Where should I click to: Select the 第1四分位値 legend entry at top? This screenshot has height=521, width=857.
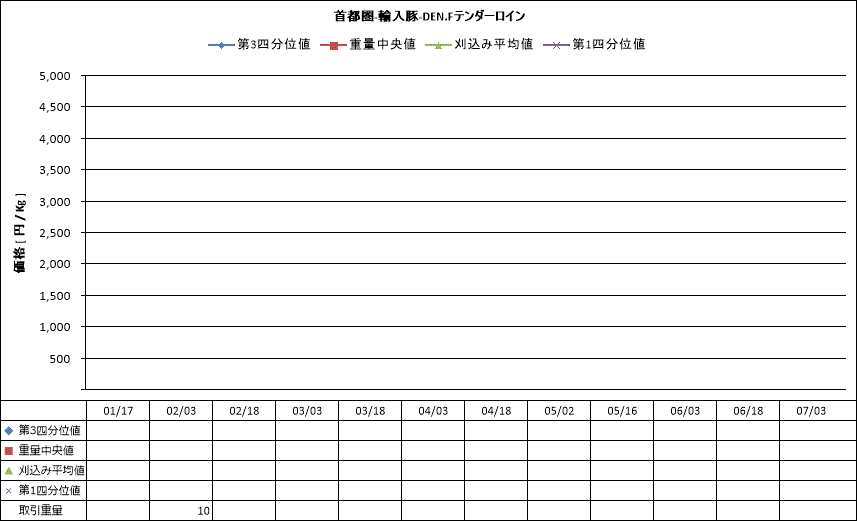point(594,44)
